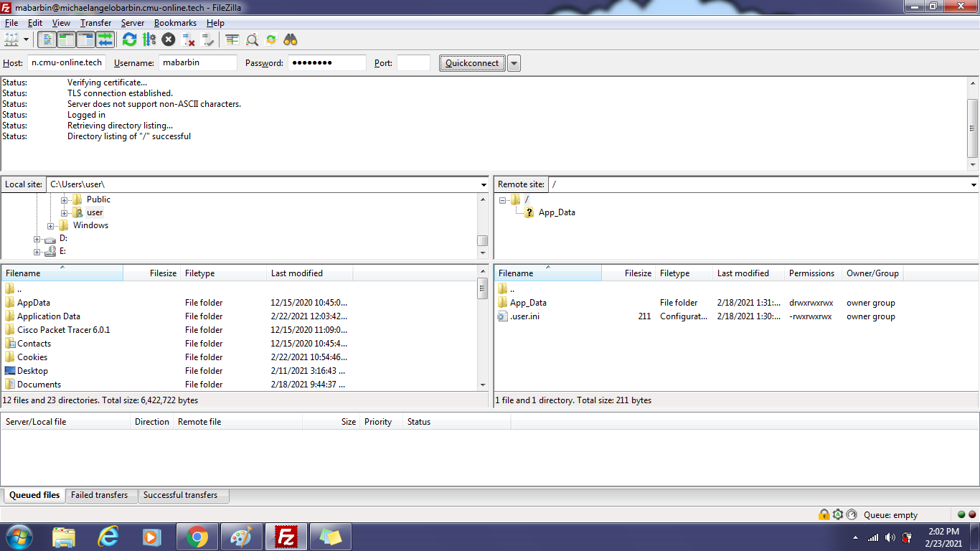Click the synchronized browsing icon
The height and width of the screenshot is (551, 980).
271,39
